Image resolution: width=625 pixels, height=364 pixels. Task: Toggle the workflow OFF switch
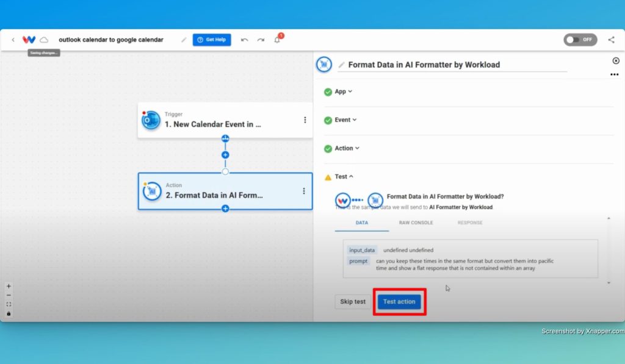(x=580, y=40)
